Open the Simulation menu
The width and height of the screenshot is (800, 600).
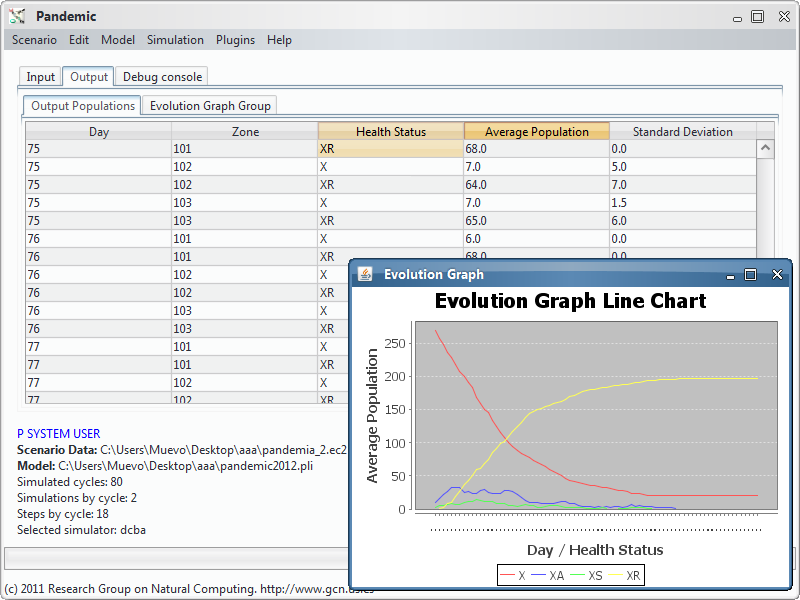[x=175, y=40]
